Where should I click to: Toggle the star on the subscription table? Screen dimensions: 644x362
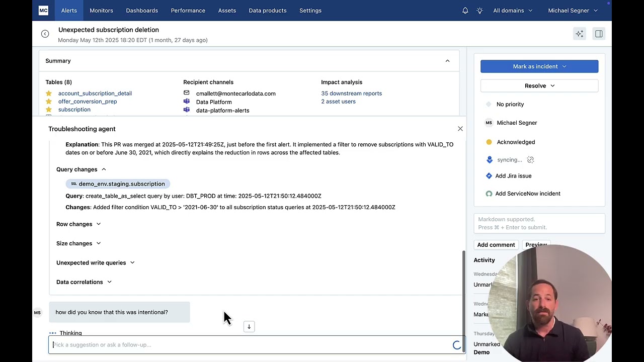49,109
